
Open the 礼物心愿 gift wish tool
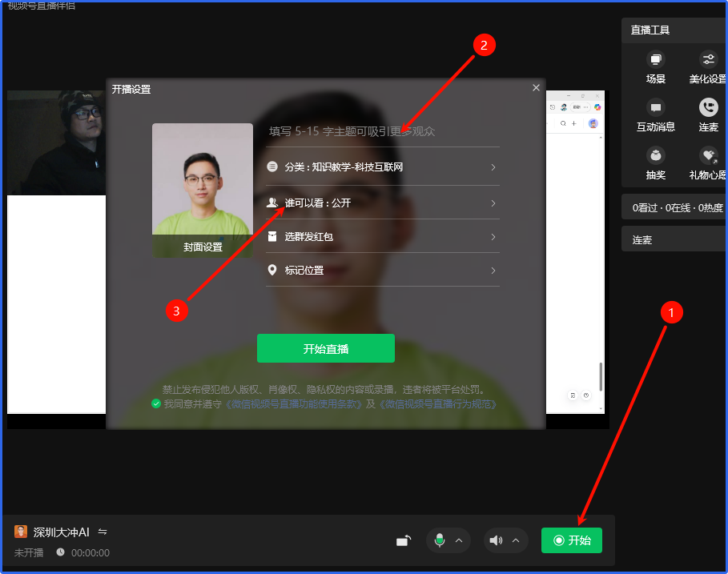point(708,156)
